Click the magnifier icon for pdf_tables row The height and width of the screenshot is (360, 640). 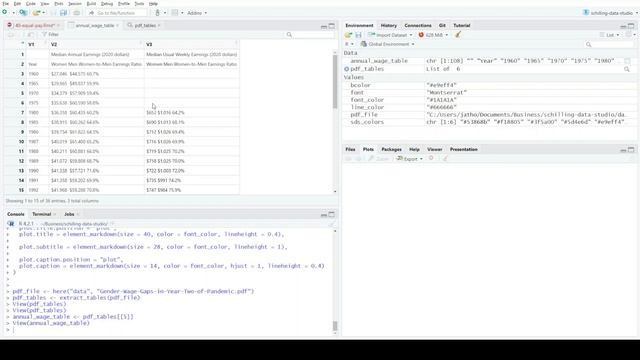point(627,69)
